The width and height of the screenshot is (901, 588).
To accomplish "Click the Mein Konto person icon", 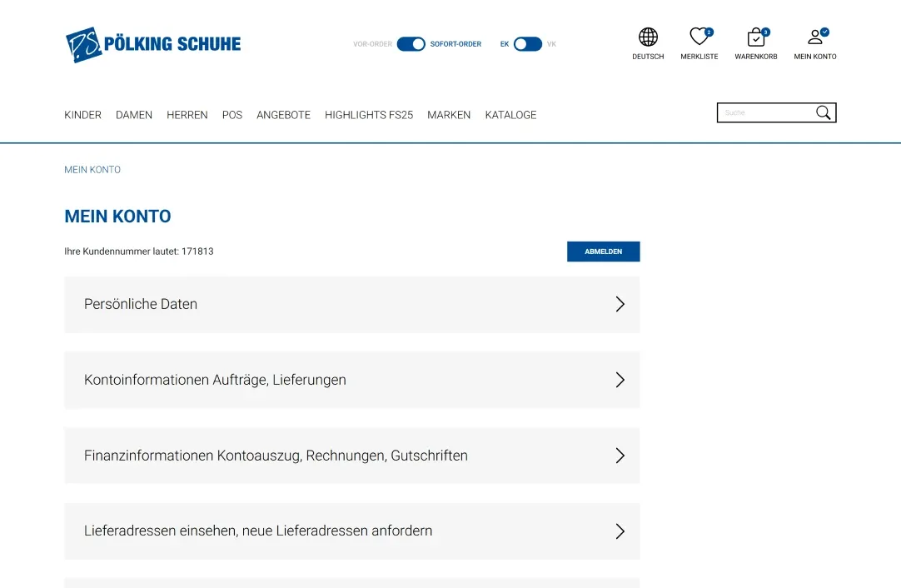I will [815, 37].
